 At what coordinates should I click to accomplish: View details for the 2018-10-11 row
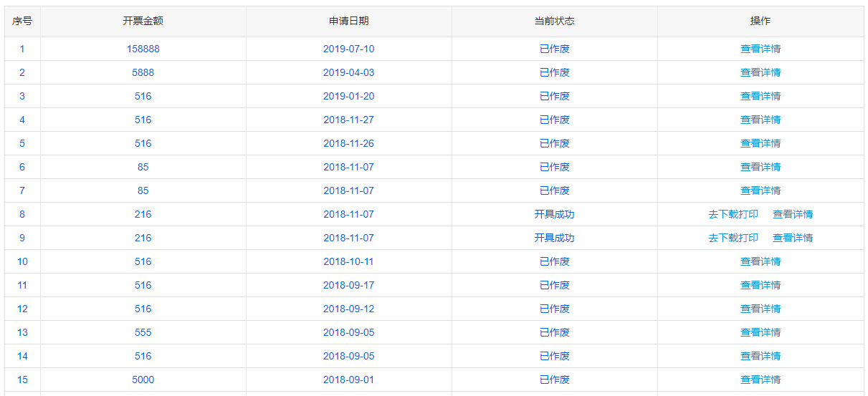pyautogui.click(x=760, y=261)
